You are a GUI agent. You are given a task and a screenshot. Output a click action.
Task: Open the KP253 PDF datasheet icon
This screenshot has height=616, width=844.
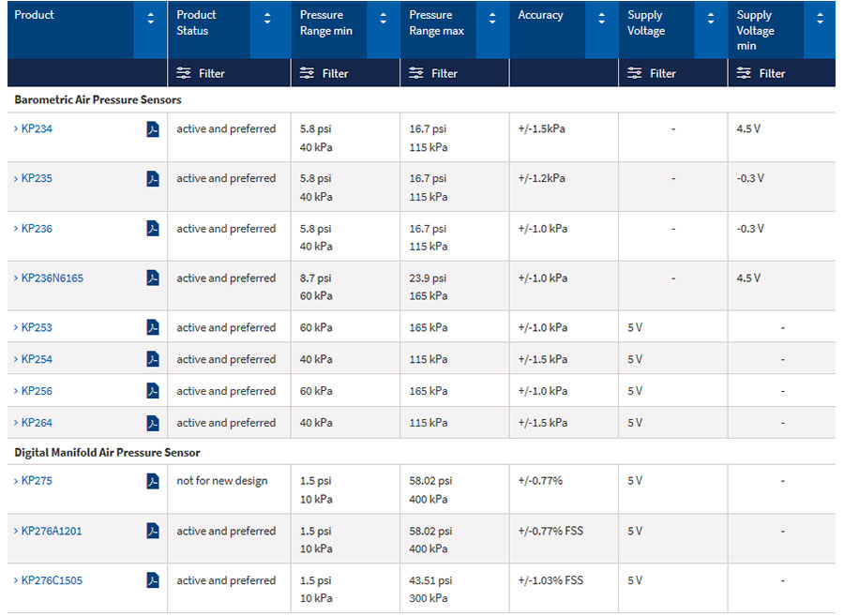(153, 327)
